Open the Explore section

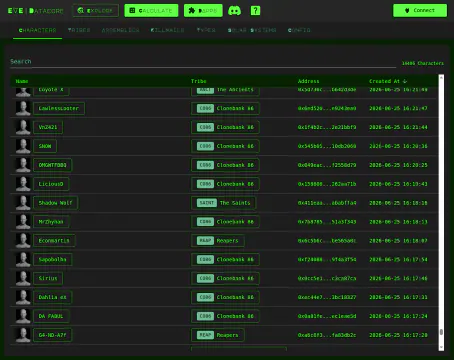pyautogui.click(x=95, y=11)
